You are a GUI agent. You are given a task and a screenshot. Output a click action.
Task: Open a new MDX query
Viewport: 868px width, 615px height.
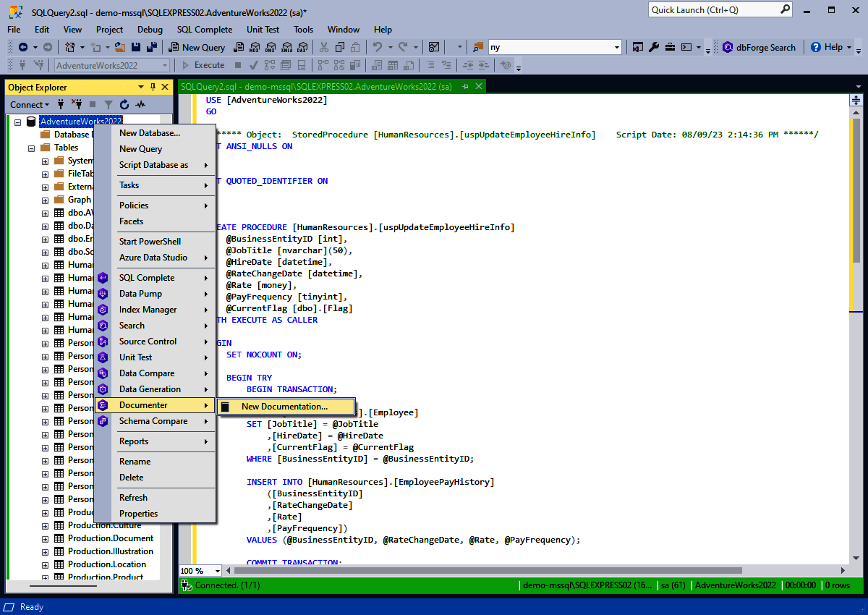255,46
